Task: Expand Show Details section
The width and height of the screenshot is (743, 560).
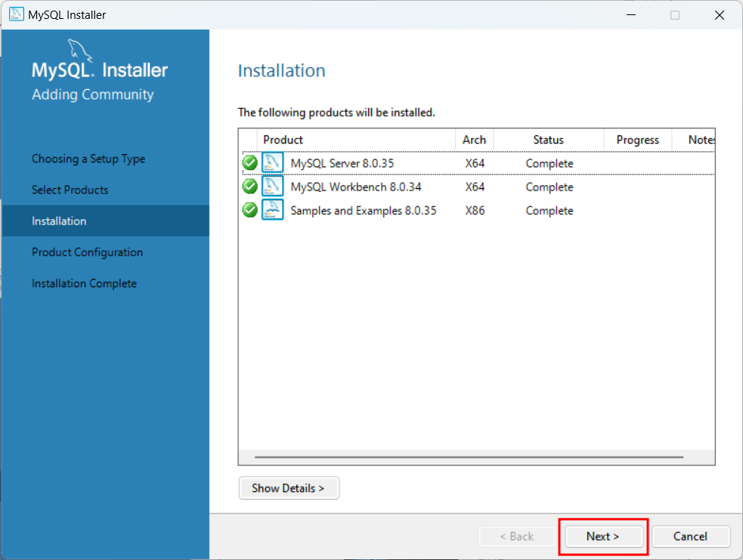Action: tap(289, 488)
